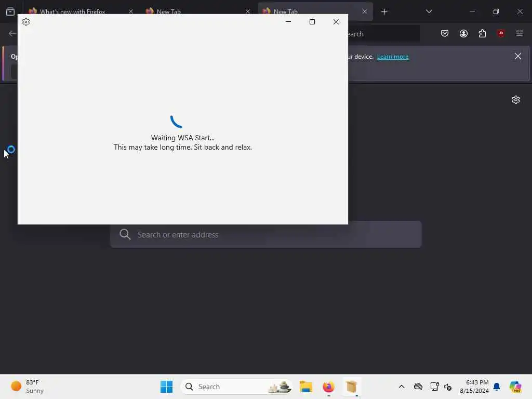Close the second New Tab tab

point(248,11)
